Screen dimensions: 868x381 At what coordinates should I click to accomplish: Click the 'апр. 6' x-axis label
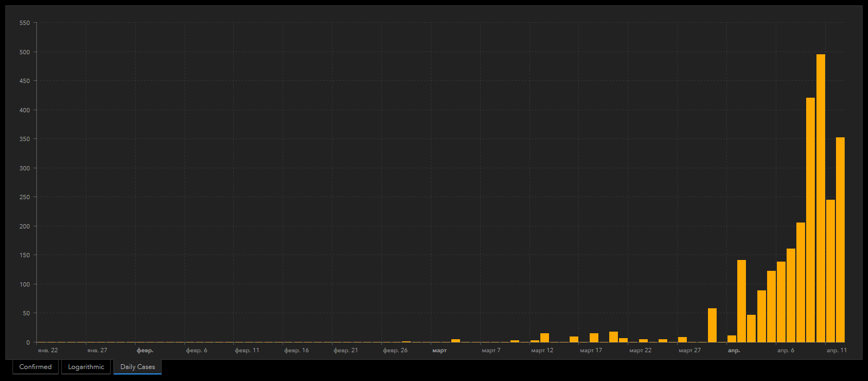(786, 351)
